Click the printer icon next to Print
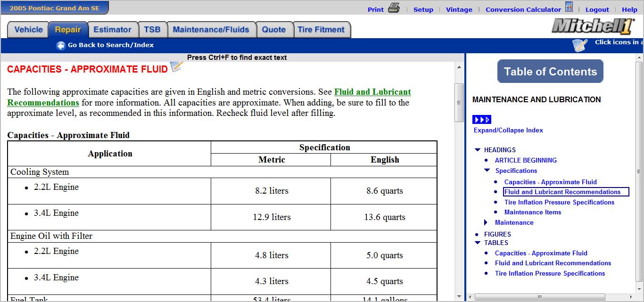 394,8
